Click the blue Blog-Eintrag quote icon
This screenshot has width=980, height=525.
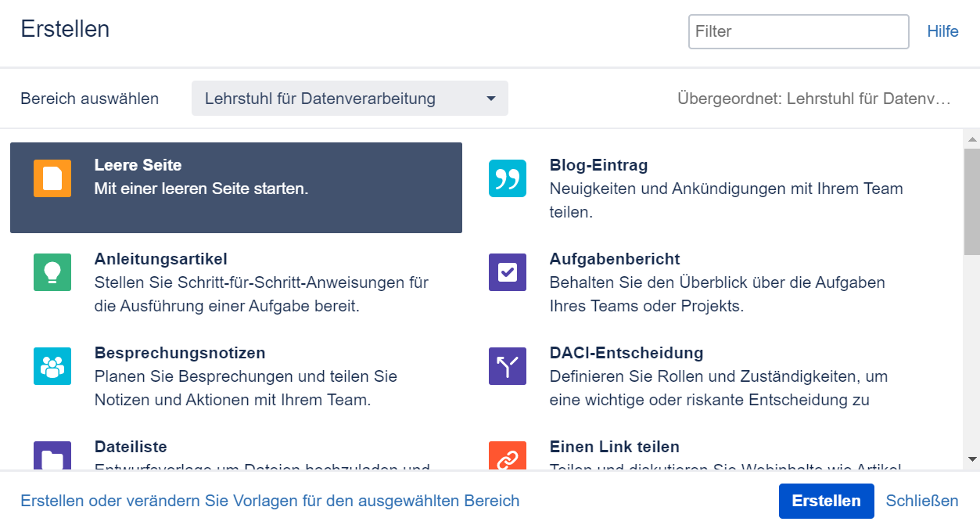point(508,178)
